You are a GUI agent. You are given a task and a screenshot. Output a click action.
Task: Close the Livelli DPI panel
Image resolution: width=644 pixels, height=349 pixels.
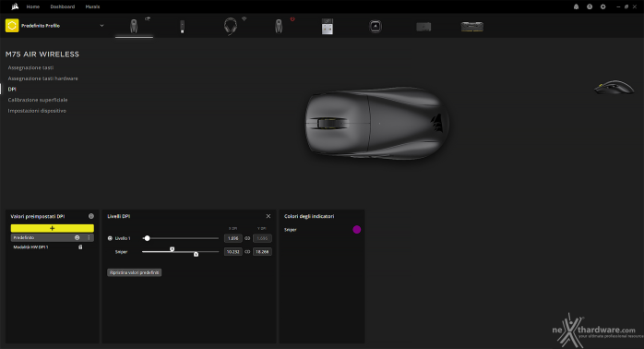(268, 216)
